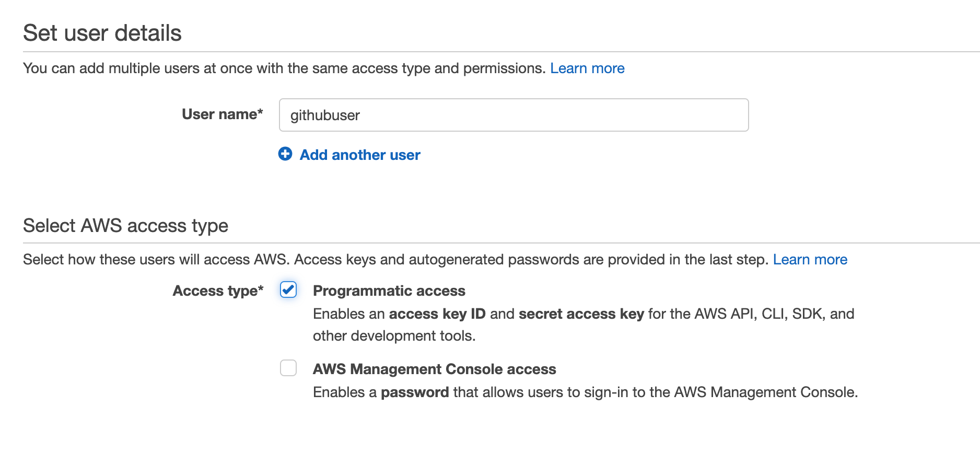The image size is (980, 464).
Task: Click the User name field label
Action: (221, 114)
